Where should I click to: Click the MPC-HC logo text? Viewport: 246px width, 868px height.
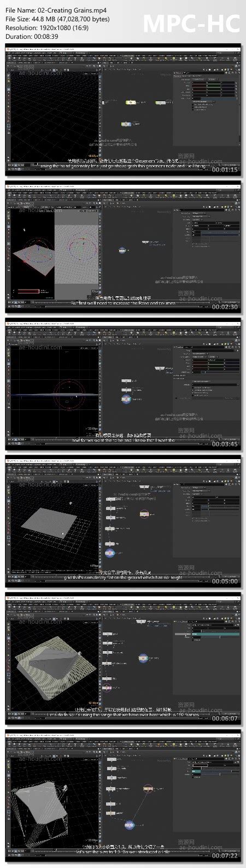(191, 25)
